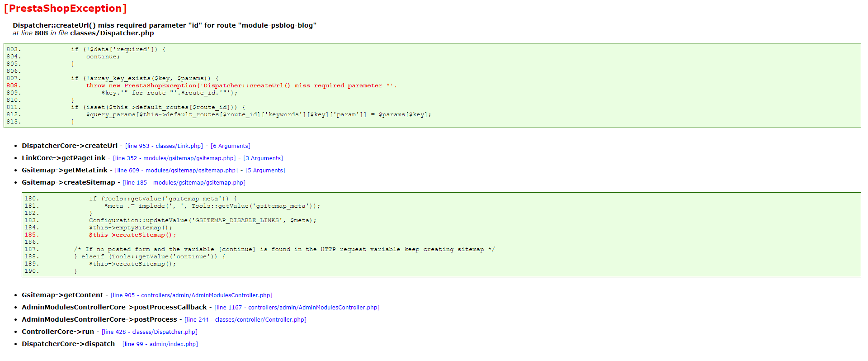The image size is (868, 361).
Task: Click code line 180 gsitemap_meta check
Action: 163,199
